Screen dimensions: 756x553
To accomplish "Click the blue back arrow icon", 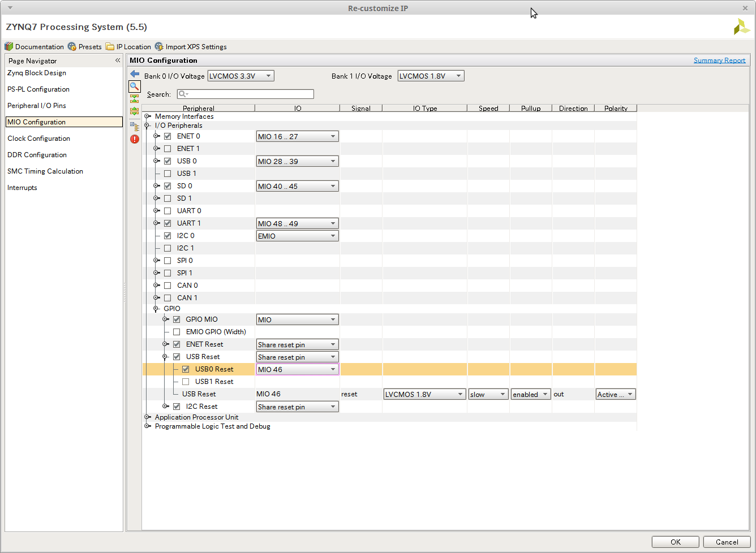I will [134, 74].
